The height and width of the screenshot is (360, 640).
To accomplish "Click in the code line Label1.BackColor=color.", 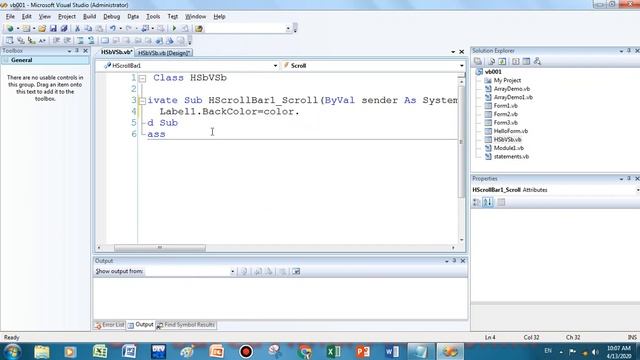I will [229, 111].
